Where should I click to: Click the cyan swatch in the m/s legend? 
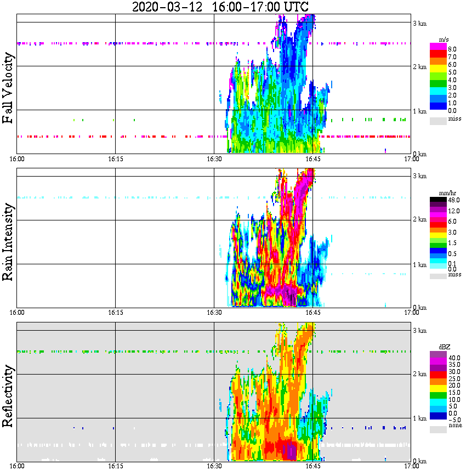click(x=438, y=91)
